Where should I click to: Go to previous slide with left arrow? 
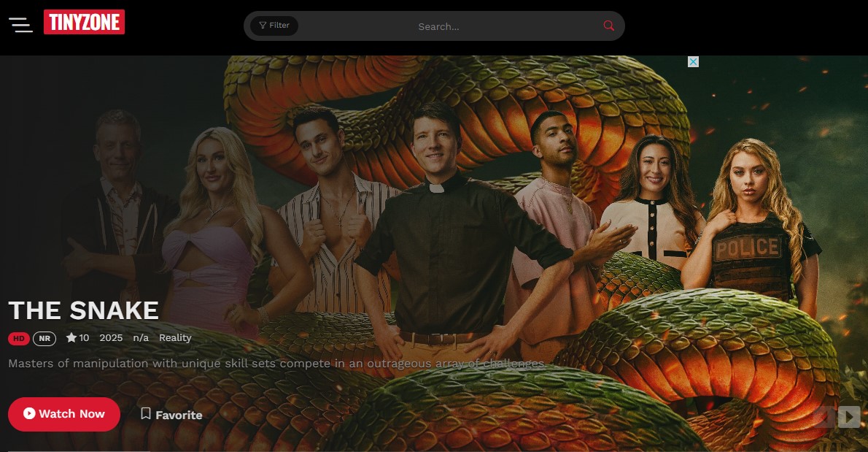(824, 417)
